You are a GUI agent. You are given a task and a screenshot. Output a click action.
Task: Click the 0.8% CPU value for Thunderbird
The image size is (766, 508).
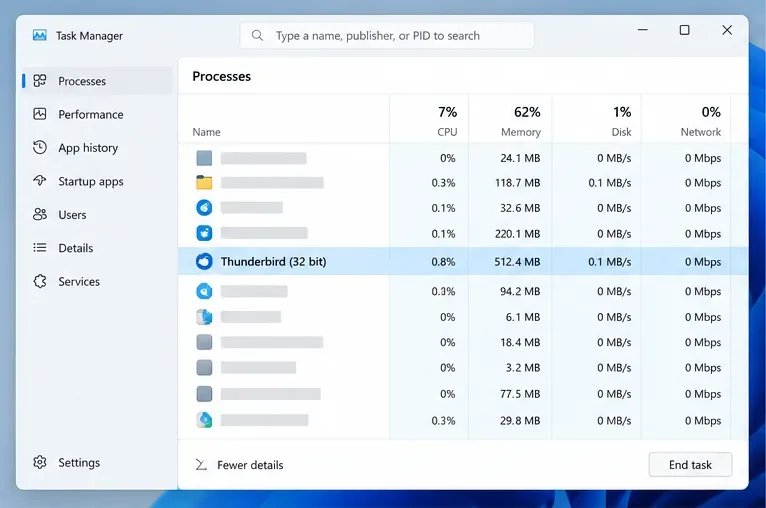coord(443,262)
